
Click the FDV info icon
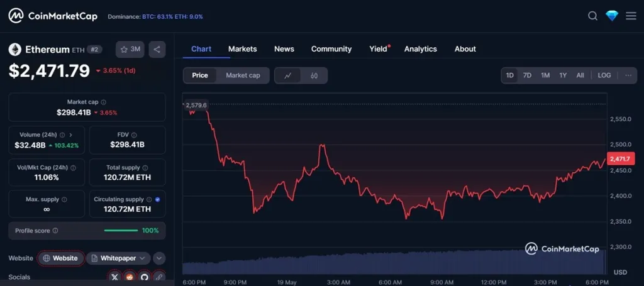[134, 135]
